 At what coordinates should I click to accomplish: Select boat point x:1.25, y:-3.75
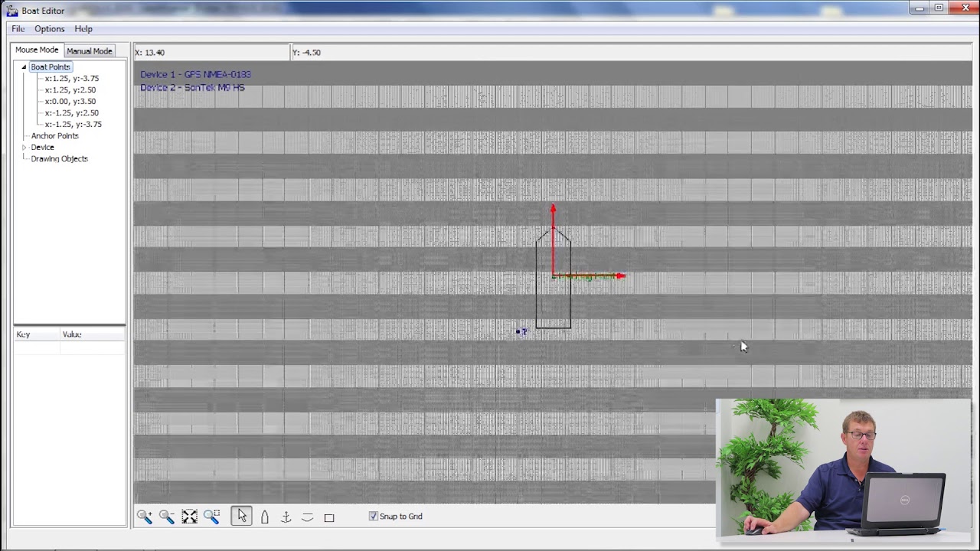coord(71,79)
